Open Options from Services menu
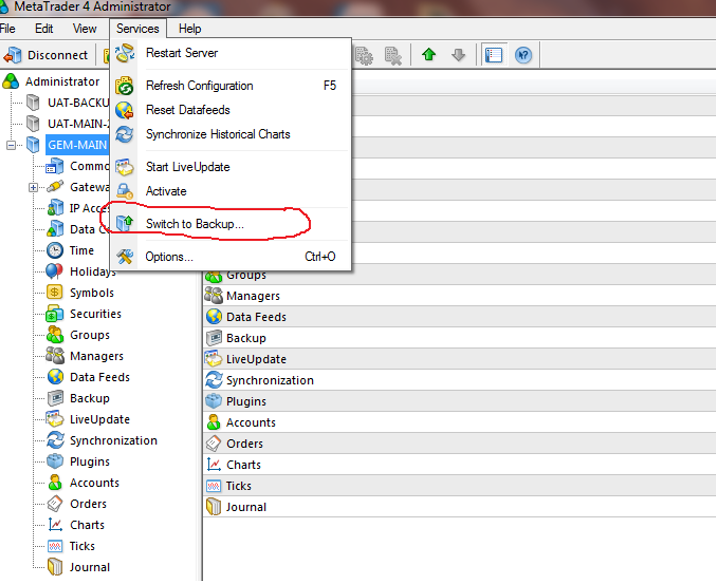 (231, 257)
